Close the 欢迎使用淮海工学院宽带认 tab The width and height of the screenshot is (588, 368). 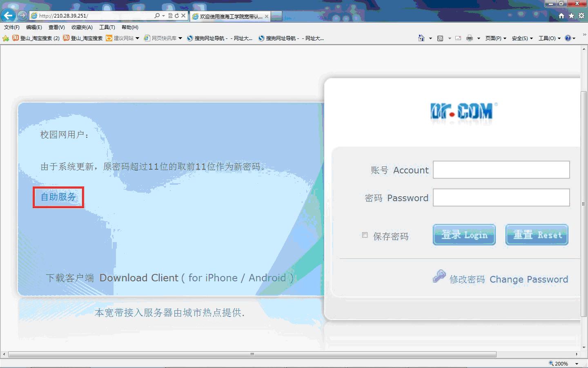coord(267,16)
